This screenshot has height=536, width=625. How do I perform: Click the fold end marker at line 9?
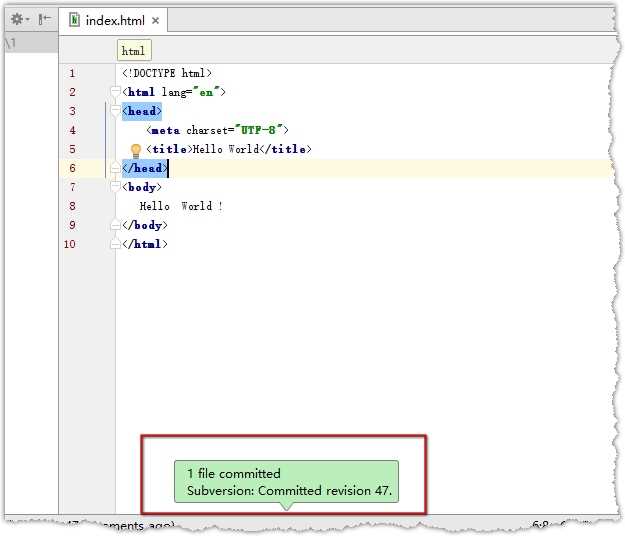(x=115, y=225)
